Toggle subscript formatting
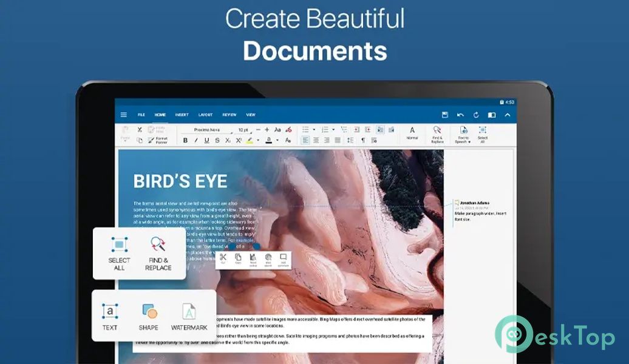629x364 pixels. pos(228,140)
